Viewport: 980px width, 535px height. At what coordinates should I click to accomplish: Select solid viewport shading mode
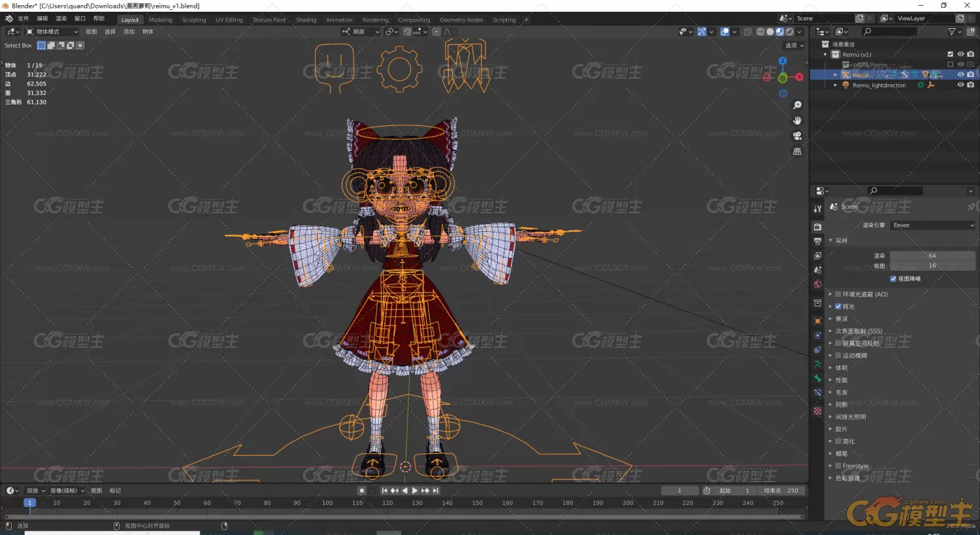pos(770,31)
